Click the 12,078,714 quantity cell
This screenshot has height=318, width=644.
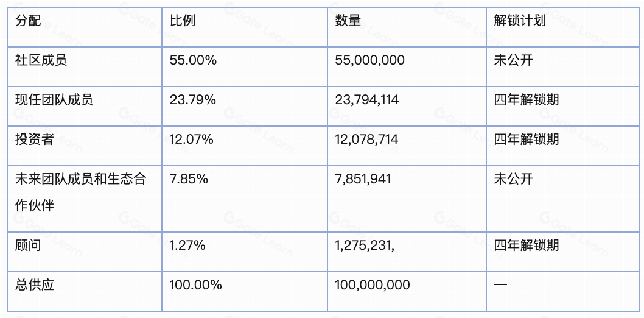coord(407,146)
